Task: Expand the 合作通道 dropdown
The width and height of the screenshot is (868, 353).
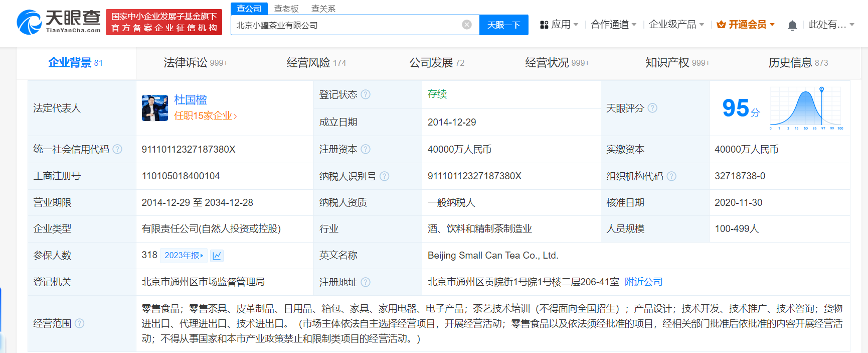Action: click(614, 25)
